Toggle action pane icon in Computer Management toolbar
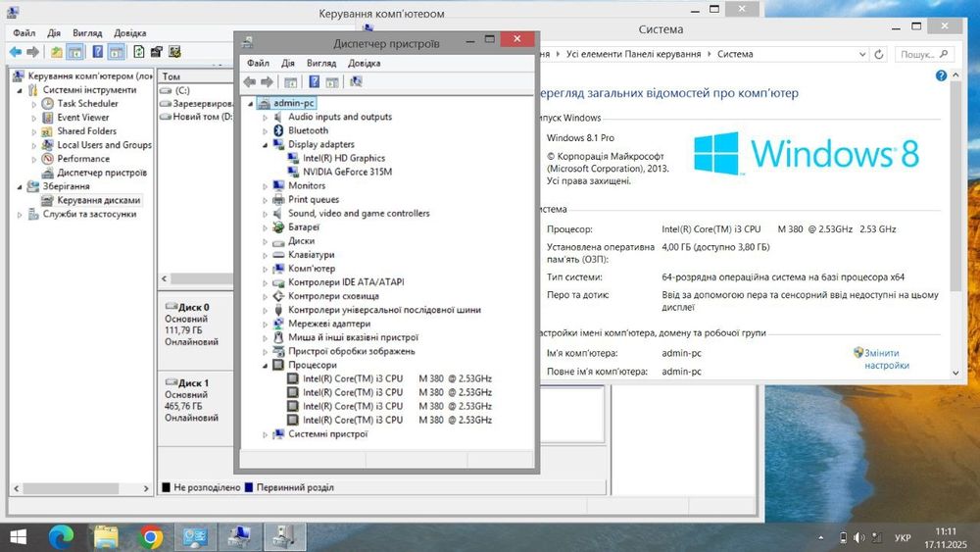980x552 pixels. [x=117, y=52]
